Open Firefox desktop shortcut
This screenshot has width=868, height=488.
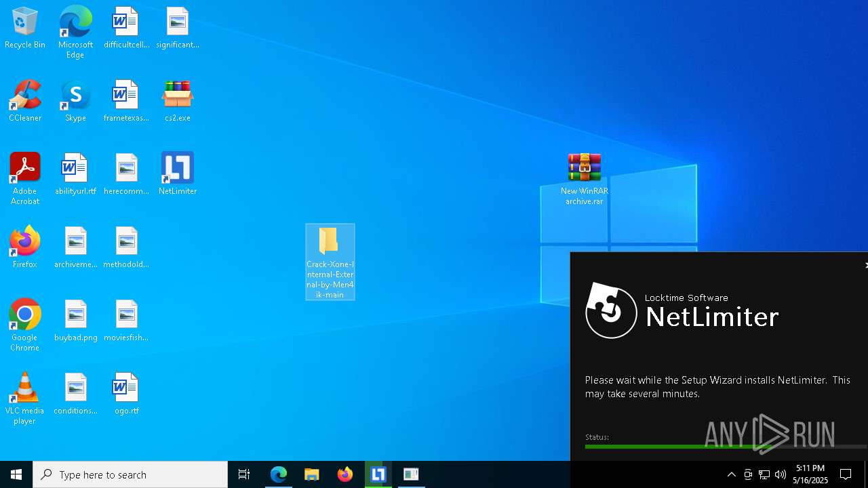(x=25, y=248)
